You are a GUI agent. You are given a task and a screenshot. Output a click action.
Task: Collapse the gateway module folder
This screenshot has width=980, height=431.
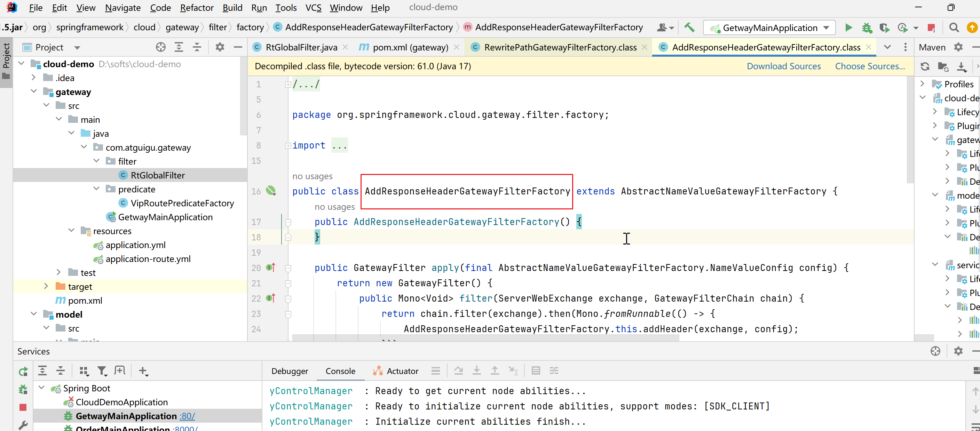click(x=34, y=92)
